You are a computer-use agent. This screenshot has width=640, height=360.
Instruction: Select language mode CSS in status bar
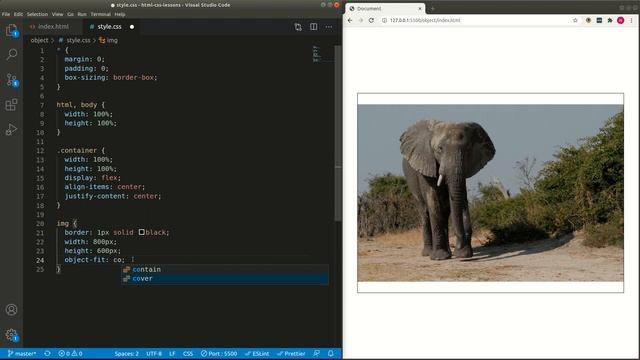(188, 353)
